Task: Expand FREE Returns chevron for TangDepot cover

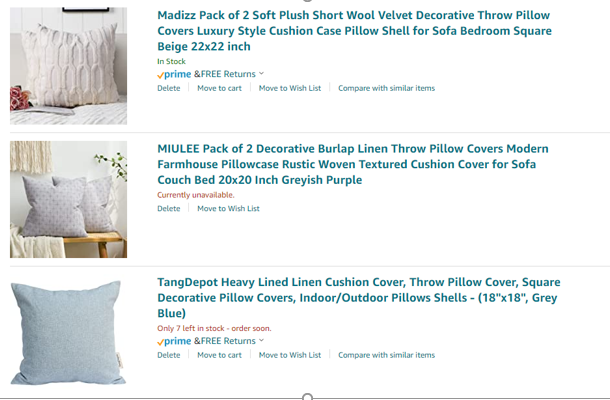Action: (x=261, y=340)
